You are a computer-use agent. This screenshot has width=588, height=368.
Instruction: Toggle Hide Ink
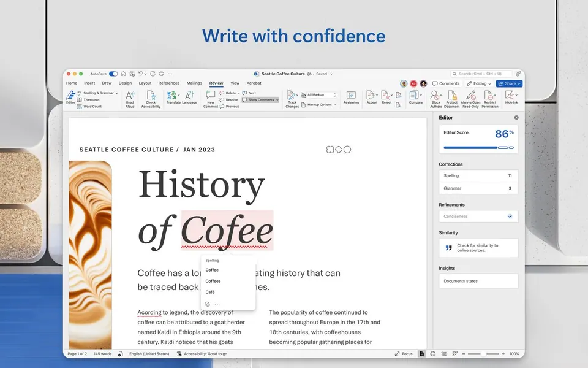click(511, 98)
